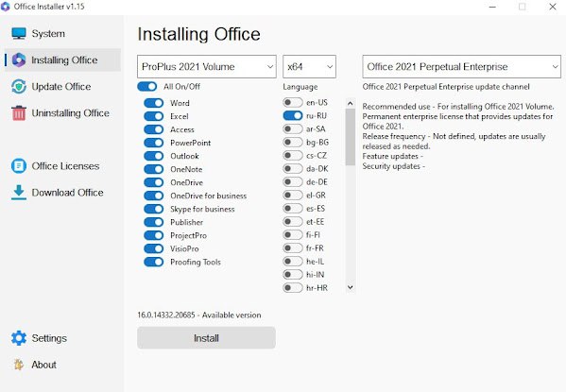Click the System monitor icon
The width and height of the screenshot is (566, 392).
[19, 34]
